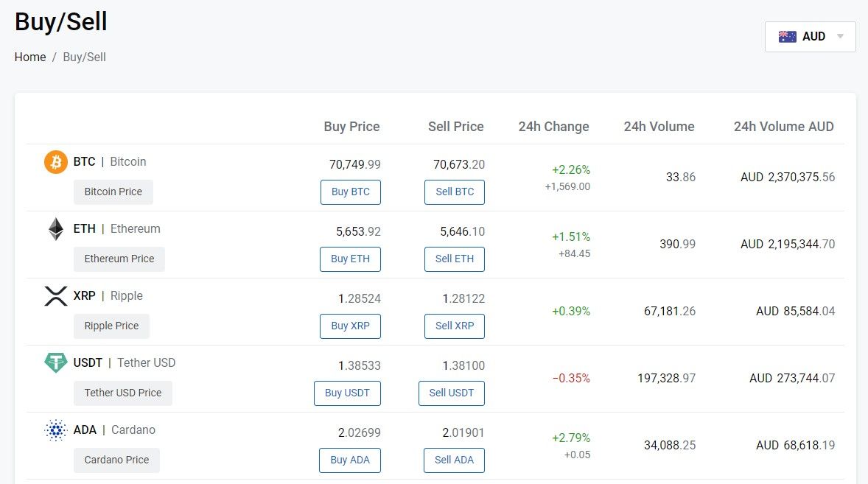Click the 34,088.25 Cardano volume
Screen dimensions: 868x484
[669, 445]
